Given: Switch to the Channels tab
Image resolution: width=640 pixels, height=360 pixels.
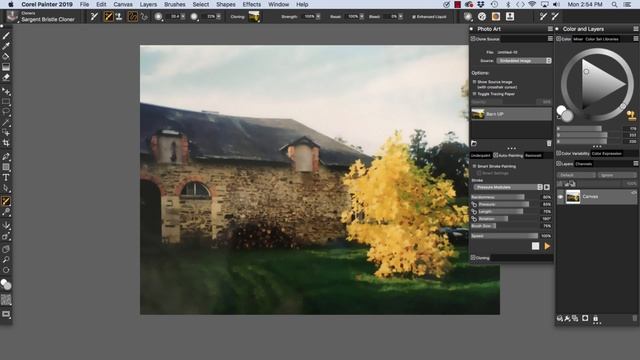Looking at the screenshot, I should tap(584, 164).
